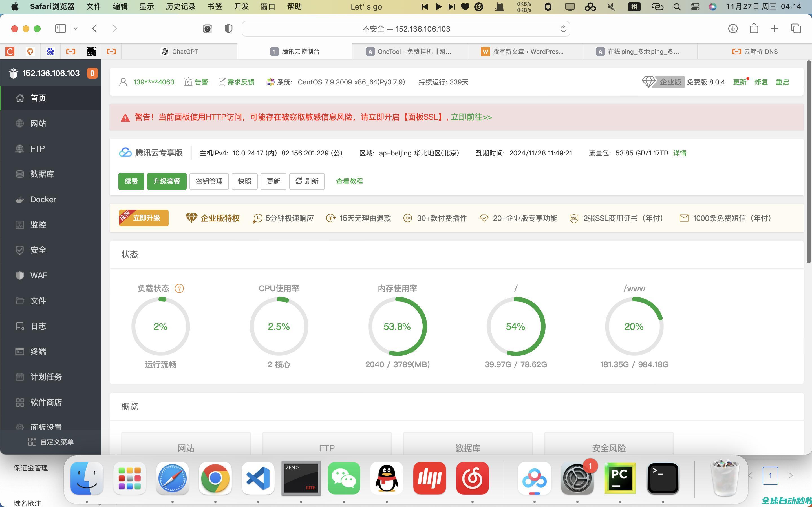
Task: Open Safari's downloads icon
Action: [732, 28]
